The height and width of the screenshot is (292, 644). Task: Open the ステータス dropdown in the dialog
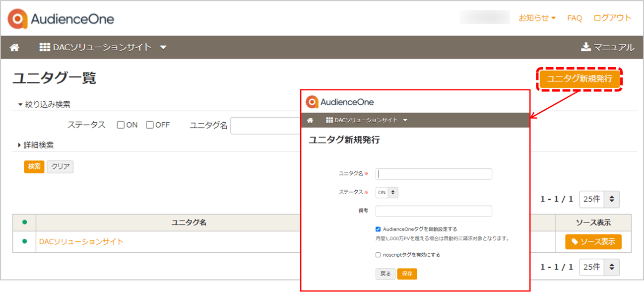coord(386,192)
